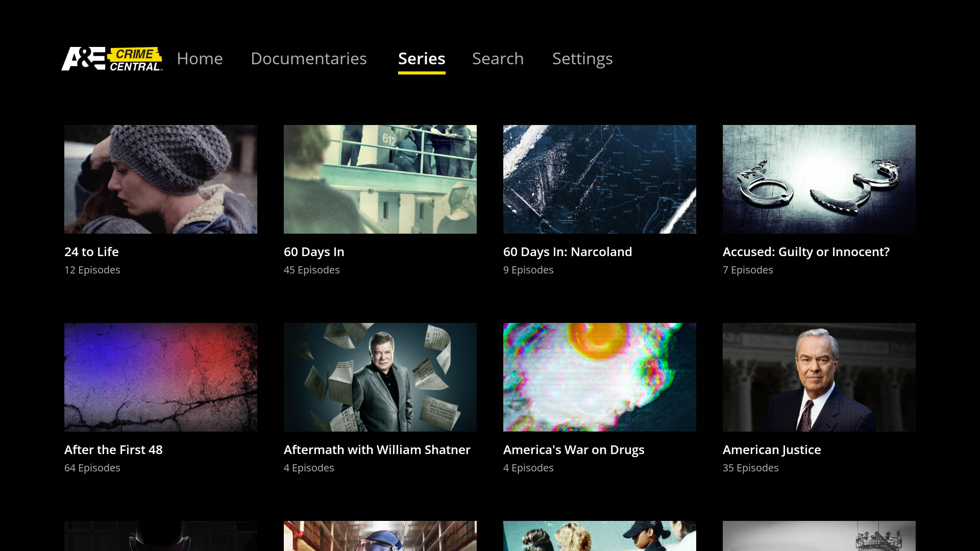The width and height of the screenshot is (980, 551).
Task: Select the partially visible bottom-right series thumbnail
Action: pos(819,536)
